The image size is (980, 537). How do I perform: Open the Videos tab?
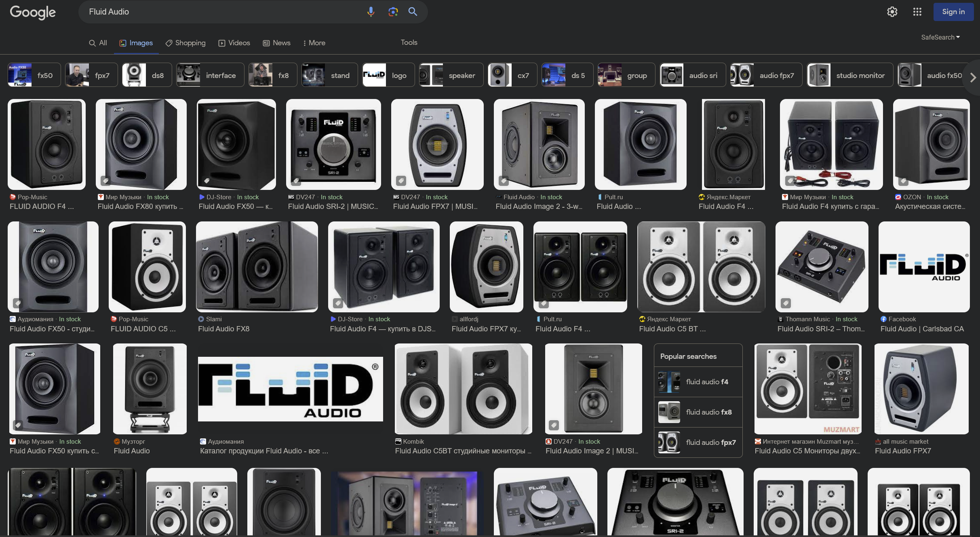[x=234, y=43]
